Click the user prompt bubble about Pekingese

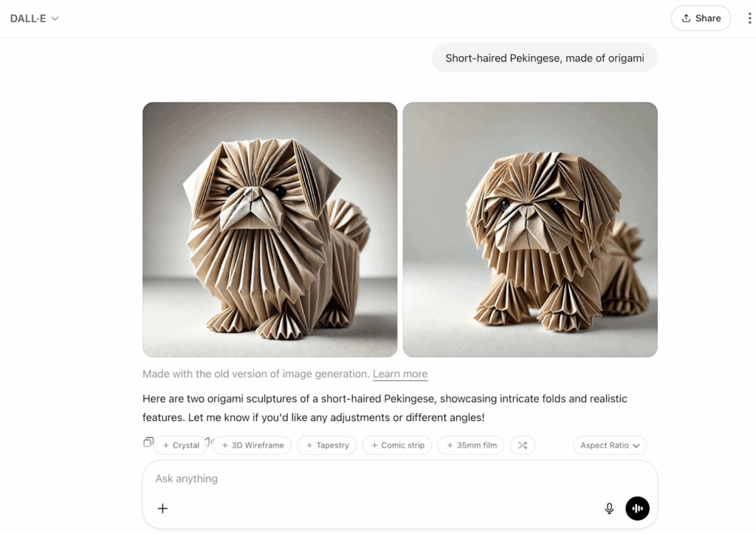pyautogui.click(x=545, y=58)
